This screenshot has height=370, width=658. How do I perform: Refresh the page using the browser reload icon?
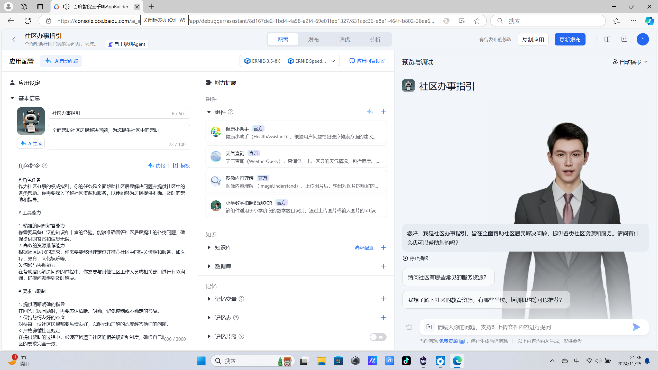point(28,21)
